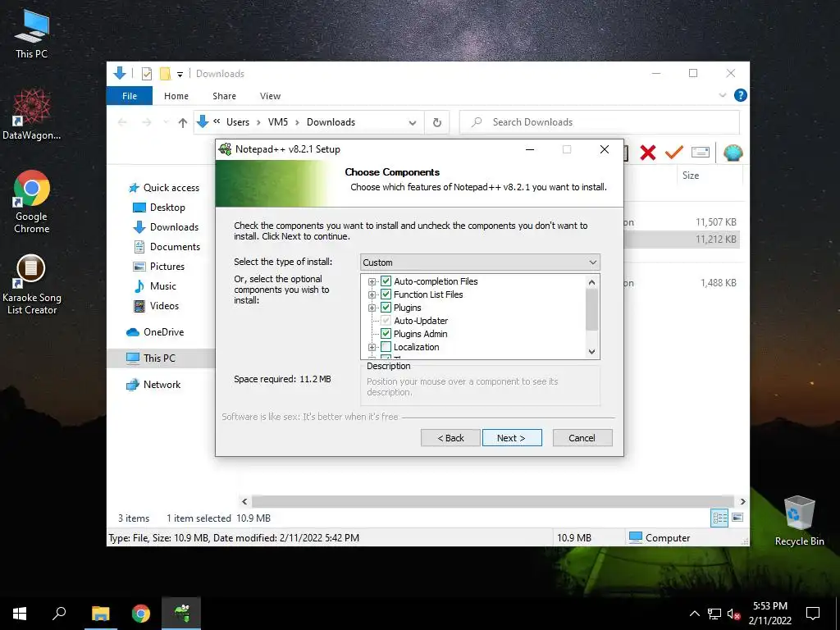Open the install type Custom dropdown
The image size is (840, 630).
point(479,262)
